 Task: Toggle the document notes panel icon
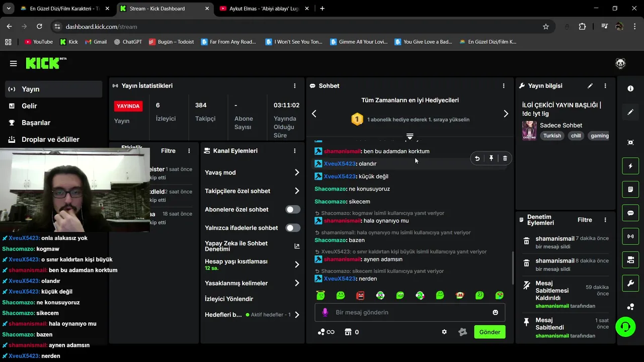click(630, 190)
